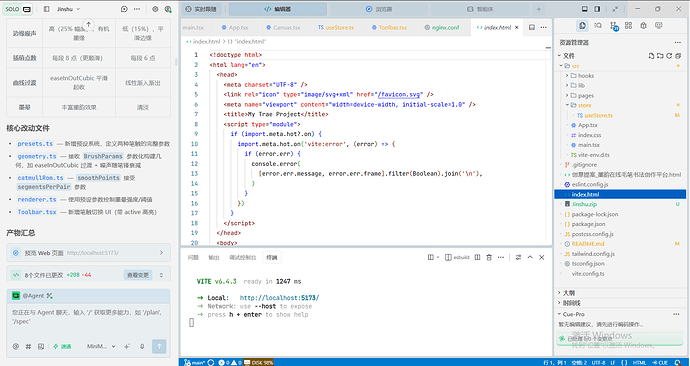Open editor more actions ellipsis

(543, 27)
